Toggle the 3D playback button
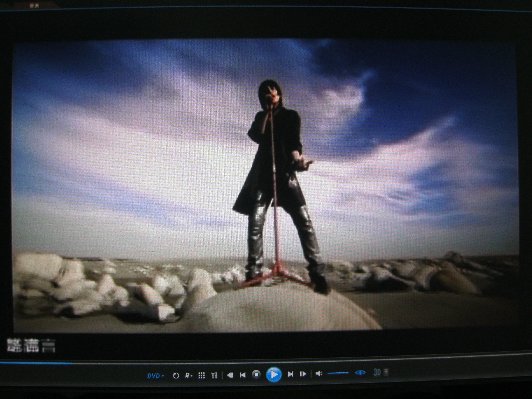This screenshot has width=532, height=399. click(x=377, y=372)
